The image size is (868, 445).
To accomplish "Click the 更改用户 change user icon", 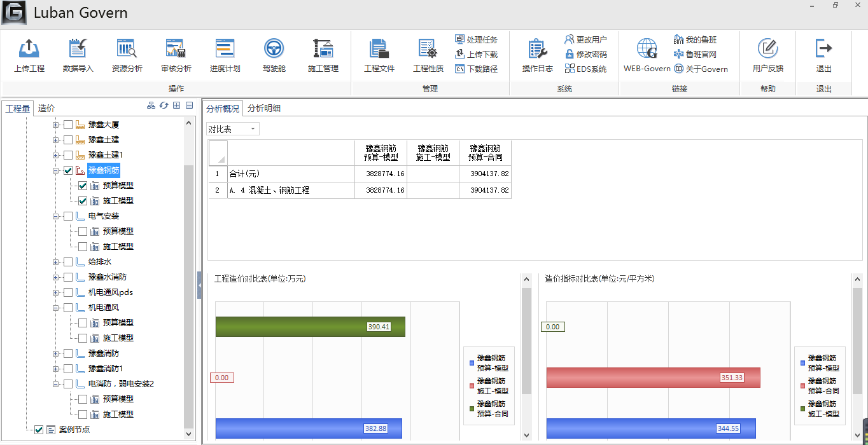I will click(570, 39).
